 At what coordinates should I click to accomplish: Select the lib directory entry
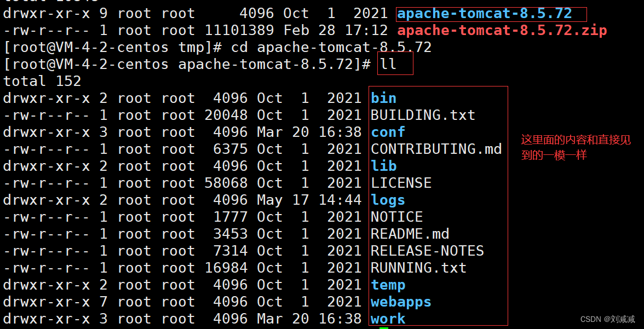tap(383, 166)
